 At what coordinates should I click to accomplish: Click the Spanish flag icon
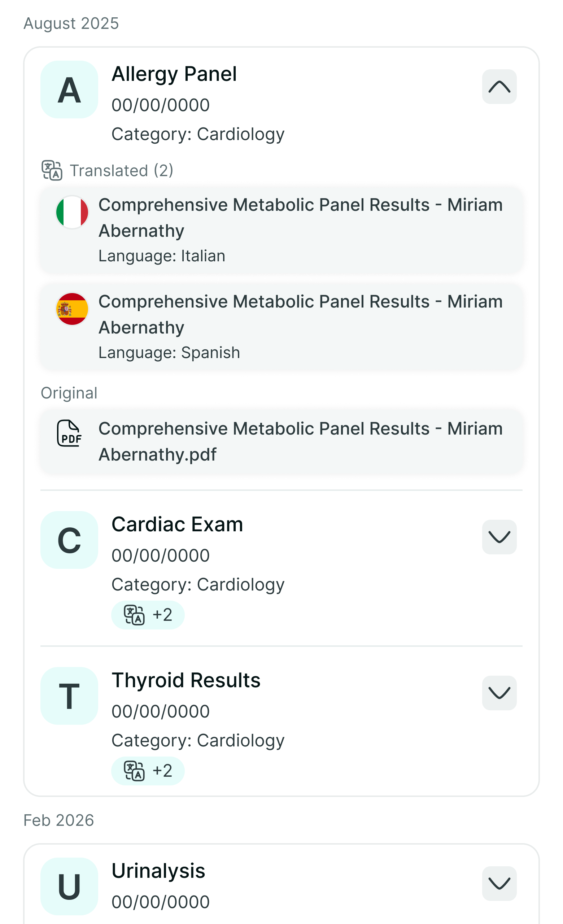[72, 309]
